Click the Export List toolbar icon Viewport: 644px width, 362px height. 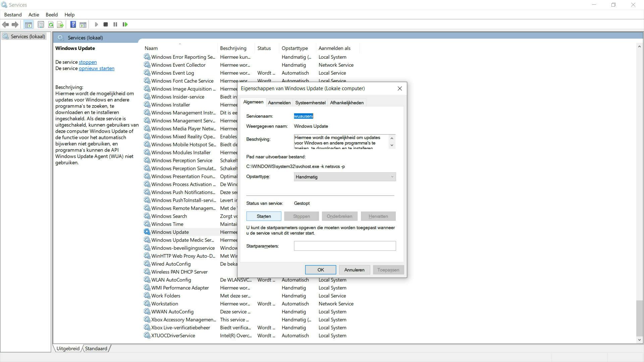pyautogui.click(x=60, y=24)
